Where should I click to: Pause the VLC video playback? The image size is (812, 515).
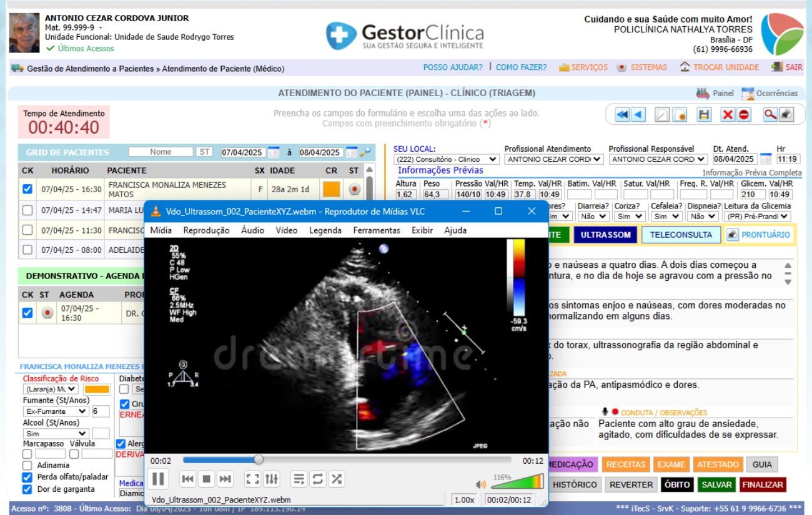(x=159, y=479)
